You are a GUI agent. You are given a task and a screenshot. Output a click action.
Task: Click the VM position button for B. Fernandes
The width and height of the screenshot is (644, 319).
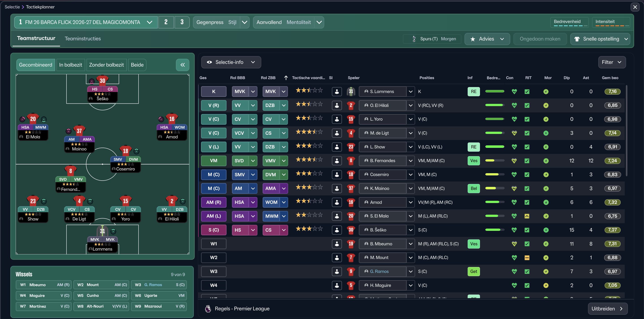214,161
